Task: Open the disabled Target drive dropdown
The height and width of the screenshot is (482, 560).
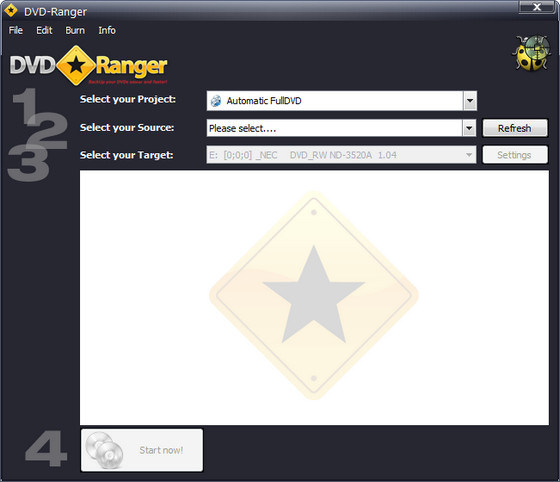Action: [341, 155]
